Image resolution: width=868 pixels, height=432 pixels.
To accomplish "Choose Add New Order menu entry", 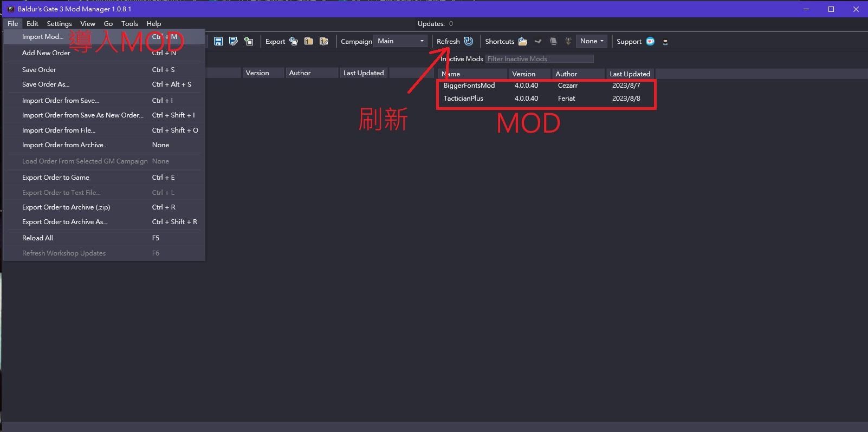I will click(x=104, y=53).
